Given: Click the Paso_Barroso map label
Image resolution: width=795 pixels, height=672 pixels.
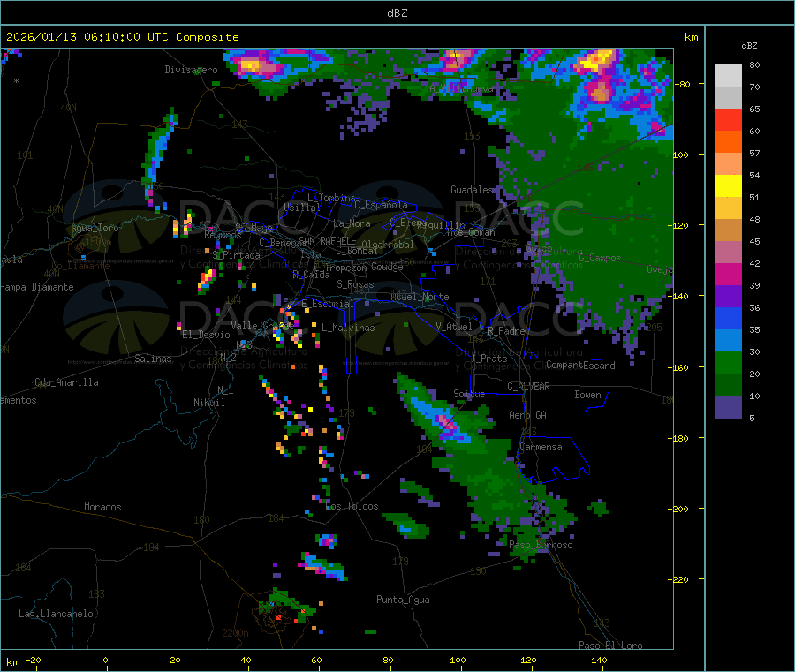Looking at the screenshot, I should [541, 545].
